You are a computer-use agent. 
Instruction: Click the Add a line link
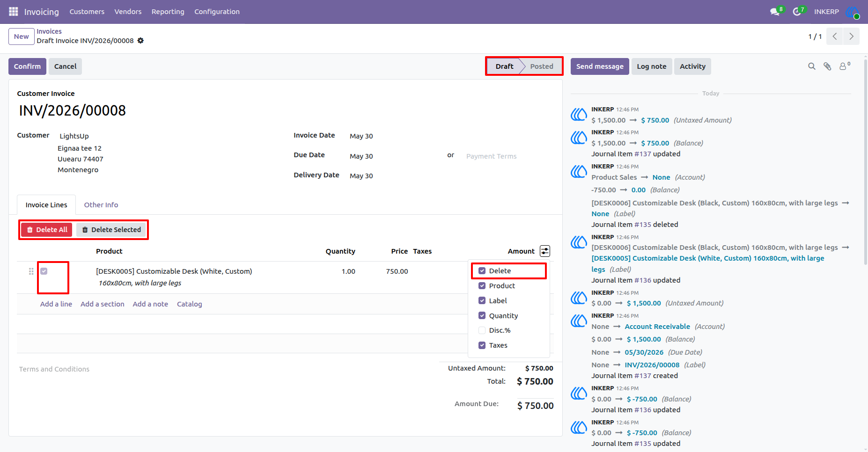tap(56, 304)
